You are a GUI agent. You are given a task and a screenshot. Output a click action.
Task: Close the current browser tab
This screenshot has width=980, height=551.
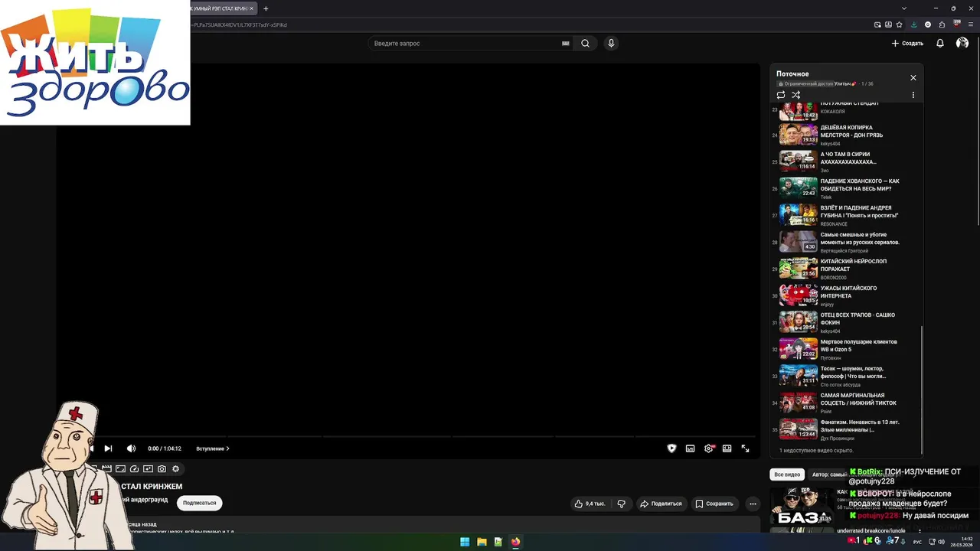(251, 8)
